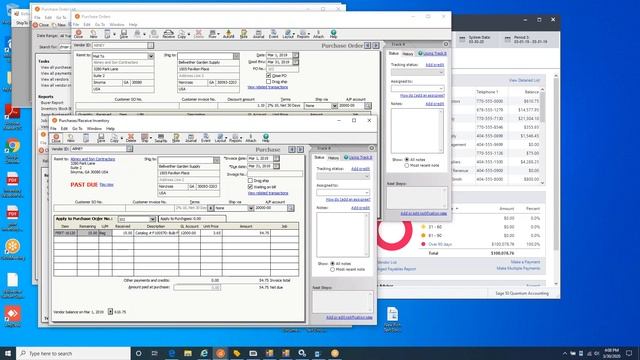This screenshot has width=640, height=360.
Task: Select All notes radio in Purchase Order Track It
Action: tap(407, 160)
